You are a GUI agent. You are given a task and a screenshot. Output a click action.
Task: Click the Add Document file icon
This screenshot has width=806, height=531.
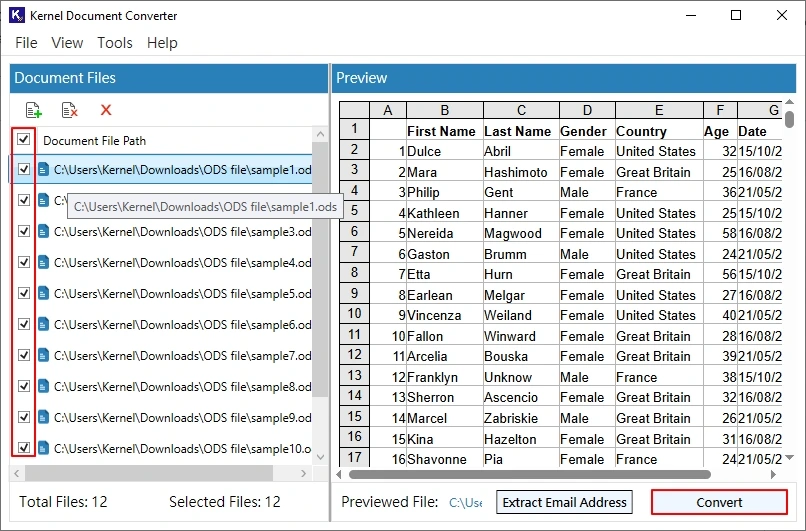pyautogui.click(x=34, y=109)
